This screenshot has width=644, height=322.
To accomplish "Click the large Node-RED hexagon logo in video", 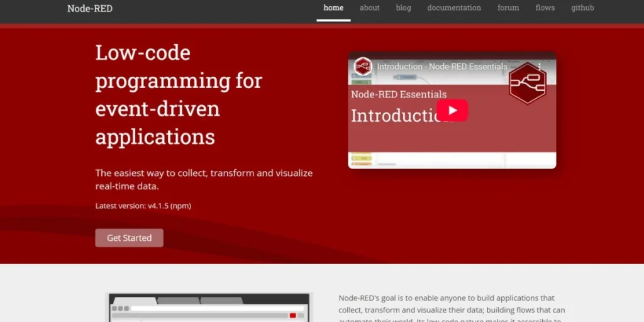I will (528, 84).
